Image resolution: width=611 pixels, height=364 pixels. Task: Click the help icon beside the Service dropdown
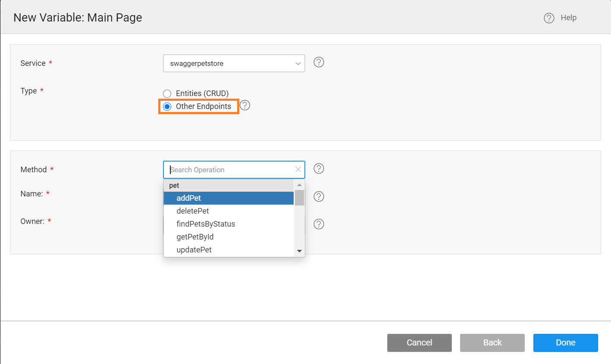[319, 62]
